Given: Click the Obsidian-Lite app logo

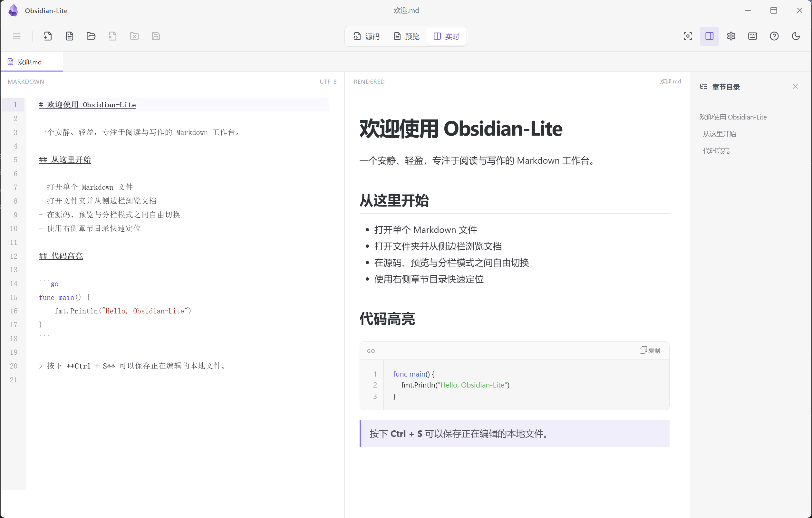Looking at the screenshot, I should click(x=14, y=10).
